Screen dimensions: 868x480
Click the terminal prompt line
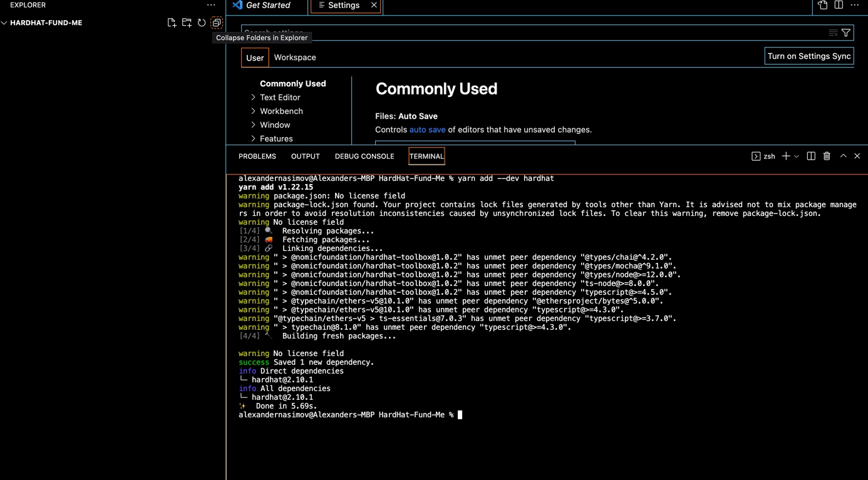coord(350,415)
